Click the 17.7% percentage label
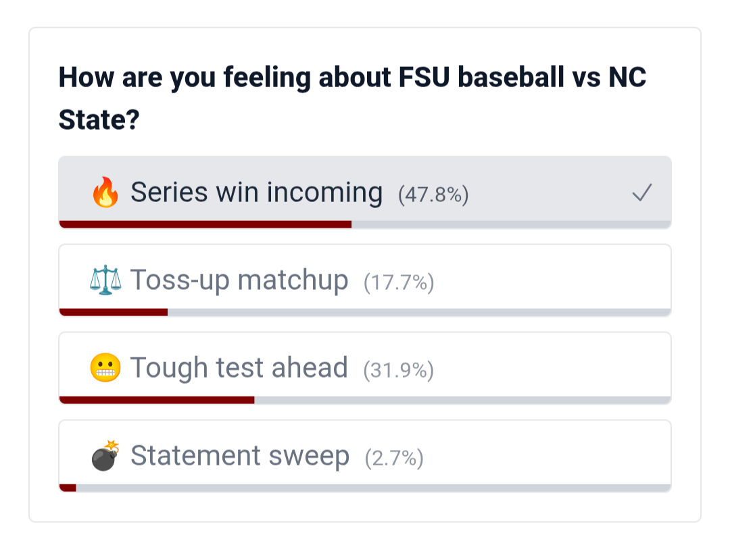Screen dimensions: 730x560 click(x=399, y=282)
